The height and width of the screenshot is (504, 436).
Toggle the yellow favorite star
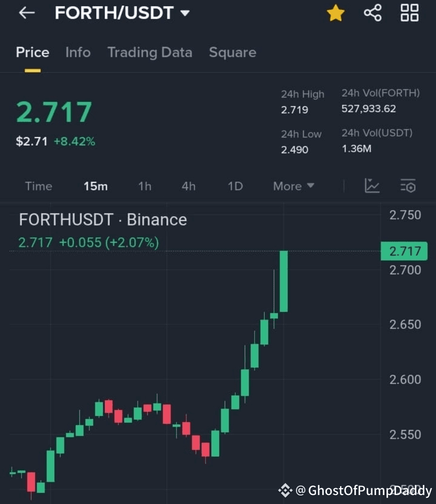pos(335,13)
